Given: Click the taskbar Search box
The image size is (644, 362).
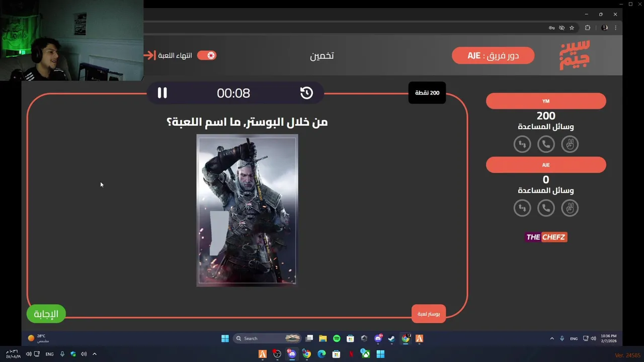Looking at the screenshot, I should [268, 338].
